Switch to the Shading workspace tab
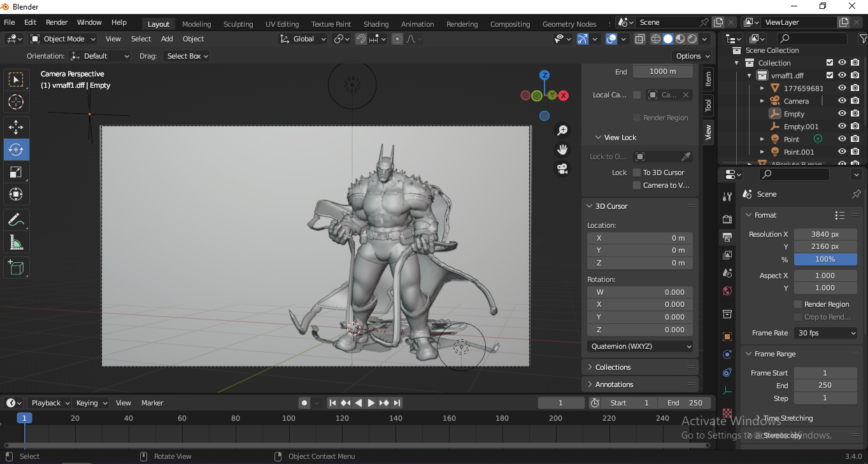Image resolution: width=868 pixels, height=464 pixels. (x=376, y=24)
